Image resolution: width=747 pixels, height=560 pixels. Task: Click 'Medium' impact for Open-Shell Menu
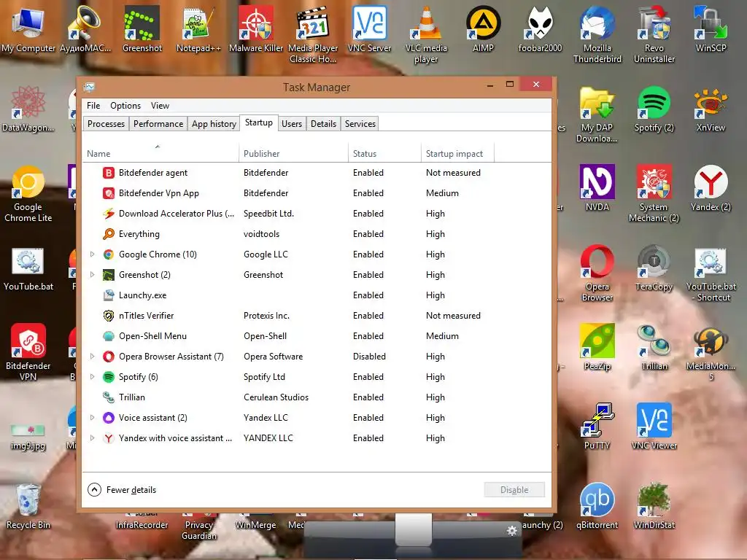442,336
